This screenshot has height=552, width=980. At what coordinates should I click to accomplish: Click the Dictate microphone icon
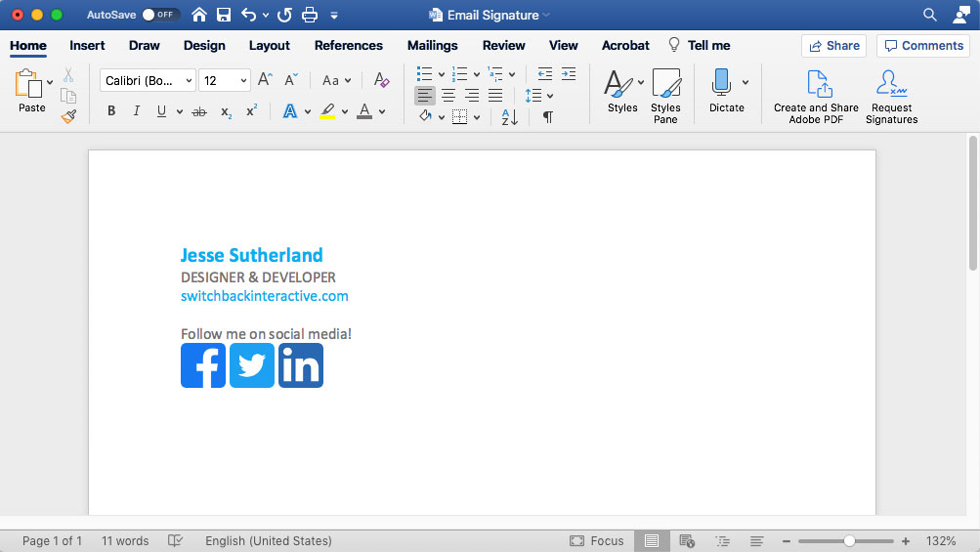click(721, 84)
